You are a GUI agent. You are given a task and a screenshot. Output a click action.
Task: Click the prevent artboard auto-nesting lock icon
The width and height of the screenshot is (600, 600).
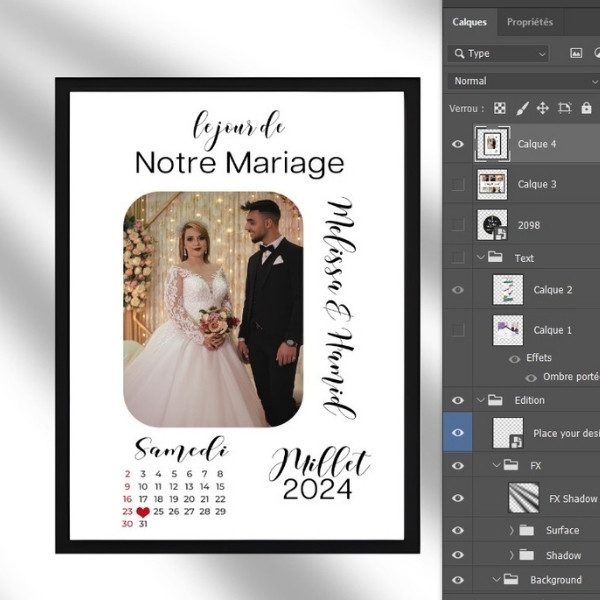pos(564,108)
